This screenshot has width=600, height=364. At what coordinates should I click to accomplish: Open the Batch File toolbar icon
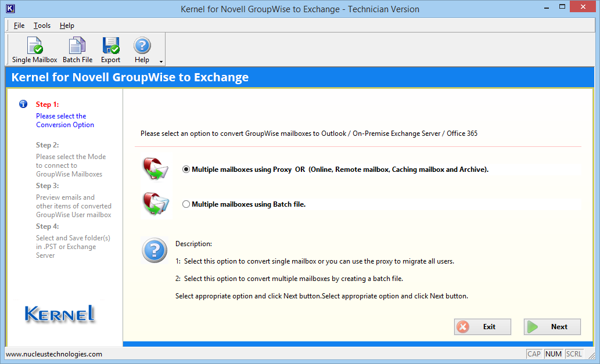coord(77,50)
